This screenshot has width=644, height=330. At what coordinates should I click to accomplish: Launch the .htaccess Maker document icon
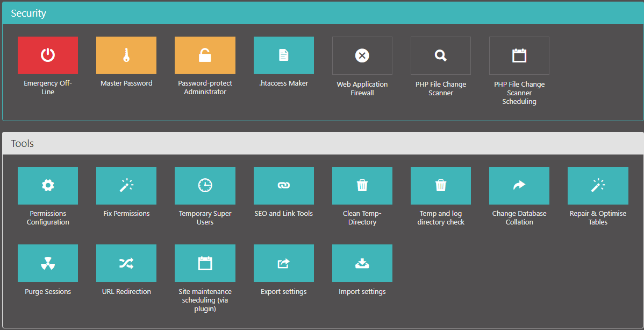(284, 55)
